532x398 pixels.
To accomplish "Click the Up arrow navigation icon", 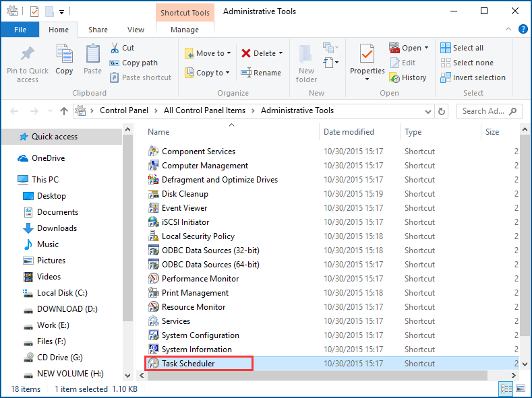I will [64, 111].
